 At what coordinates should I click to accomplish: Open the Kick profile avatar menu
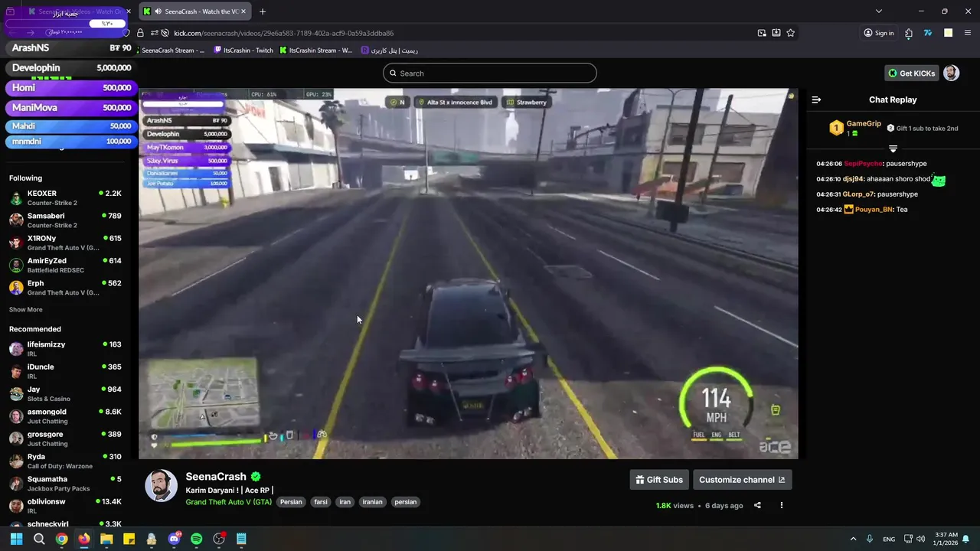pos(951,73)
